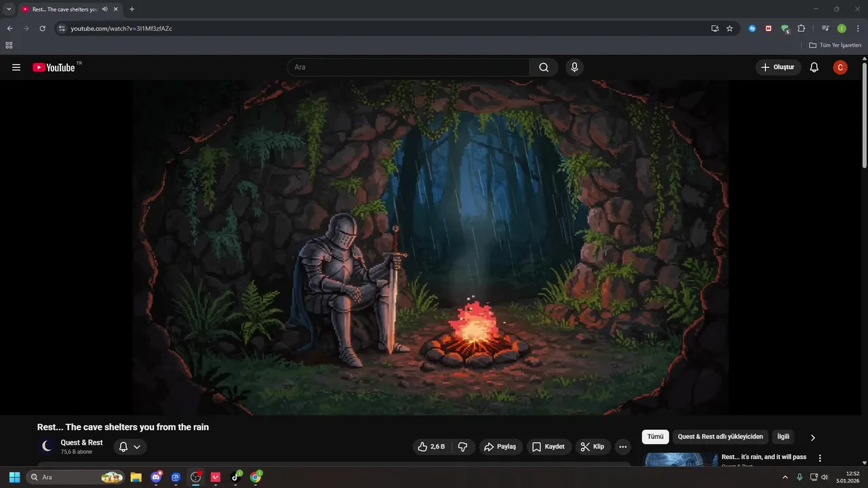Viewport: 868px width, 488px height.
Task: Share the video using Paylaş
Action: pos(499,447)
